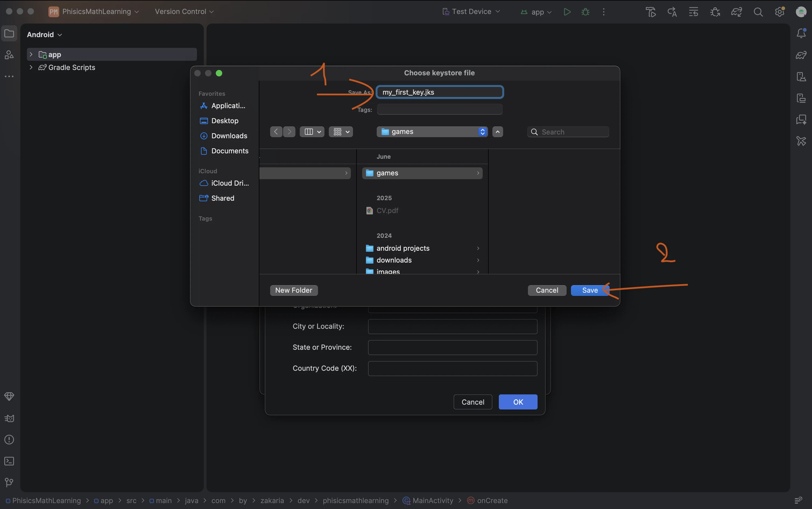Select the android projects folder

coord(422,248)
